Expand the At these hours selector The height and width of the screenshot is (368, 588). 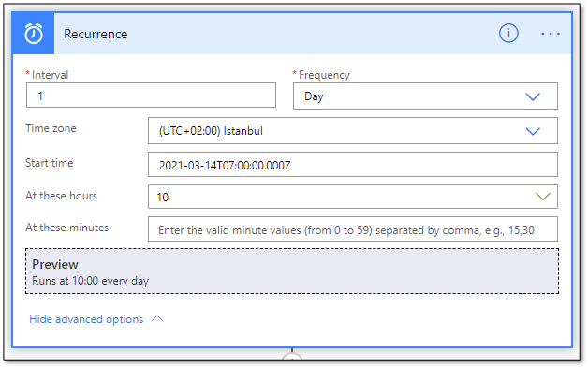pos(352,197)
